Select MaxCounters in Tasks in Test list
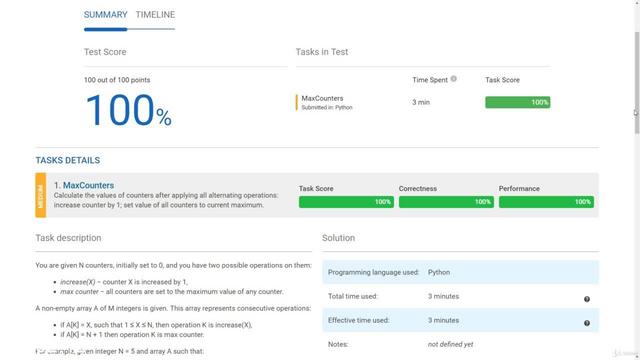640x360 pixels. tap(322, 98)
